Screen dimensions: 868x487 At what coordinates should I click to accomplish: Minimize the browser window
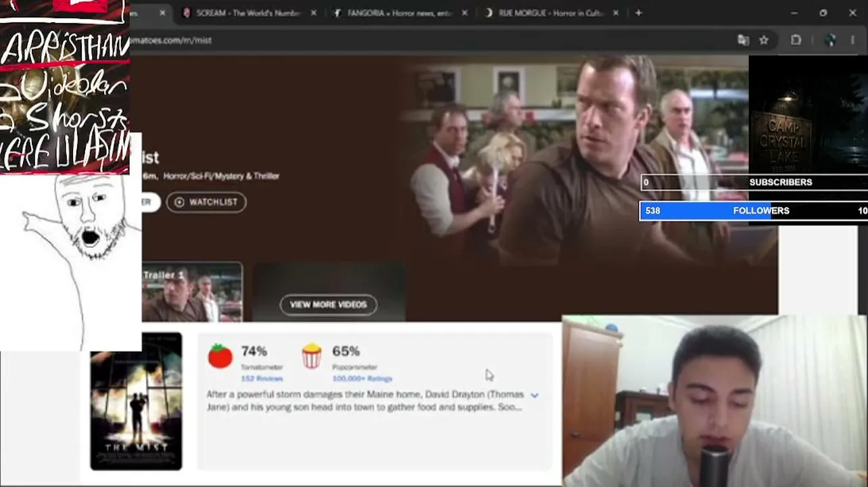[794, 13]
